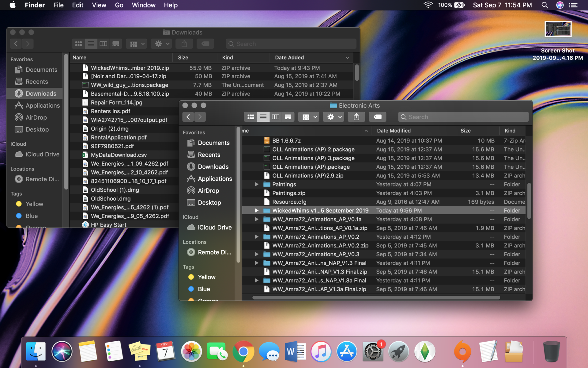Launch Google Chrome from Dock

(243, 351)
